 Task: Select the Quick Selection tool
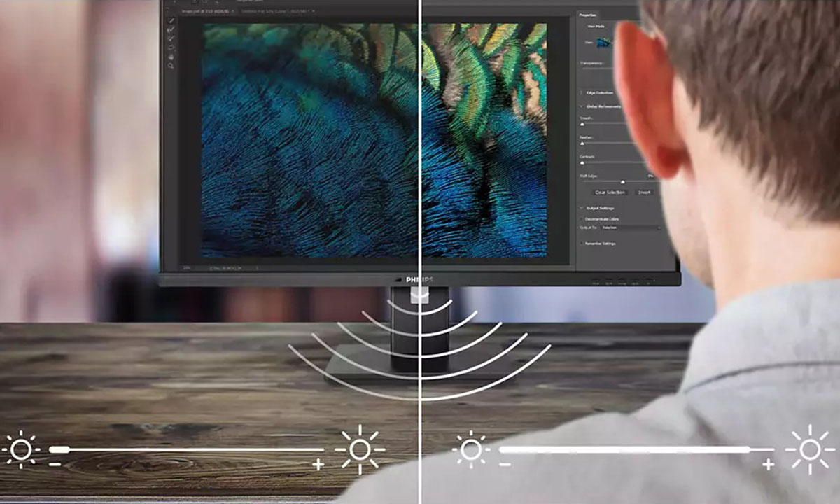click(171, 21)
